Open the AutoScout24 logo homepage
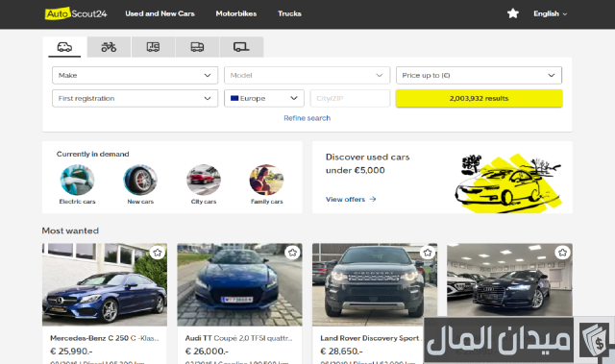 click(76, 13)
